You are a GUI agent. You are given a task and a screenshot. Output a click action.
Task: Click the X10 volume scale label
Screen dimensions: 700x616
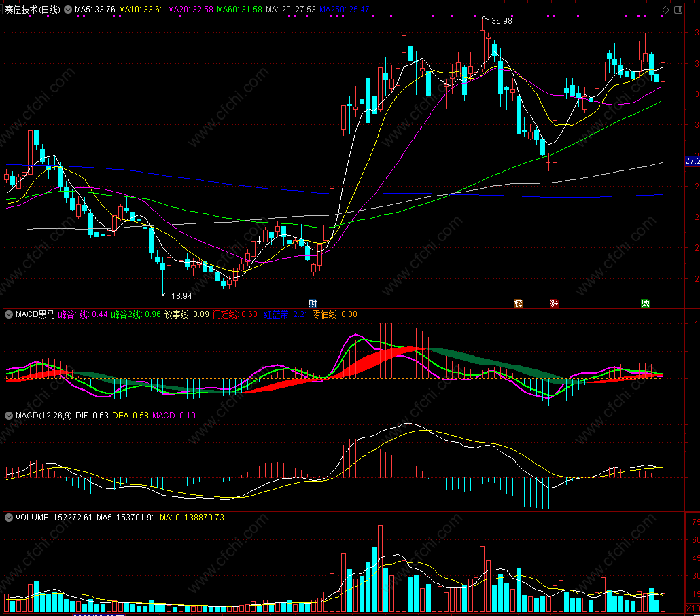(693, 609)
